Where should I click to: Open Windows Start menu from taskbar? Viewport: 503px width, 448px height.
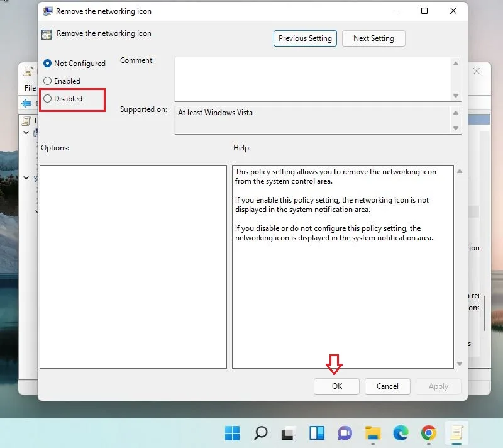click(x=232, y=434)
